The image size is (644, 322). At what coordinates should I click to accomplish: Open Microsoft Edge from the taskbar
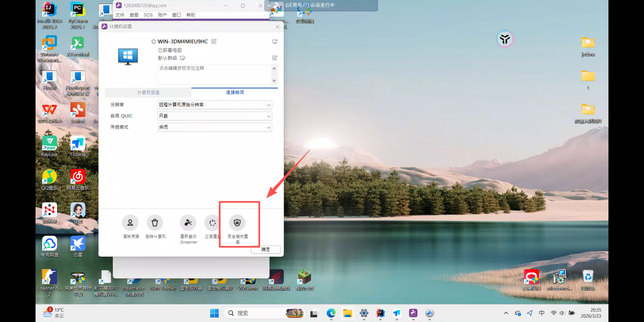click(331, 313)
